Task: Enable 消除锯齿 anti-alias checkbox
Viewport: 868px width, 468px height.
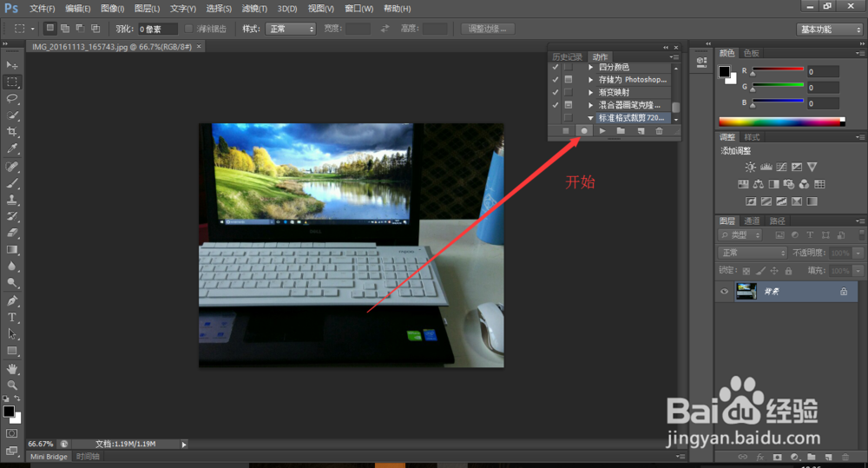Action: [188, 29]
